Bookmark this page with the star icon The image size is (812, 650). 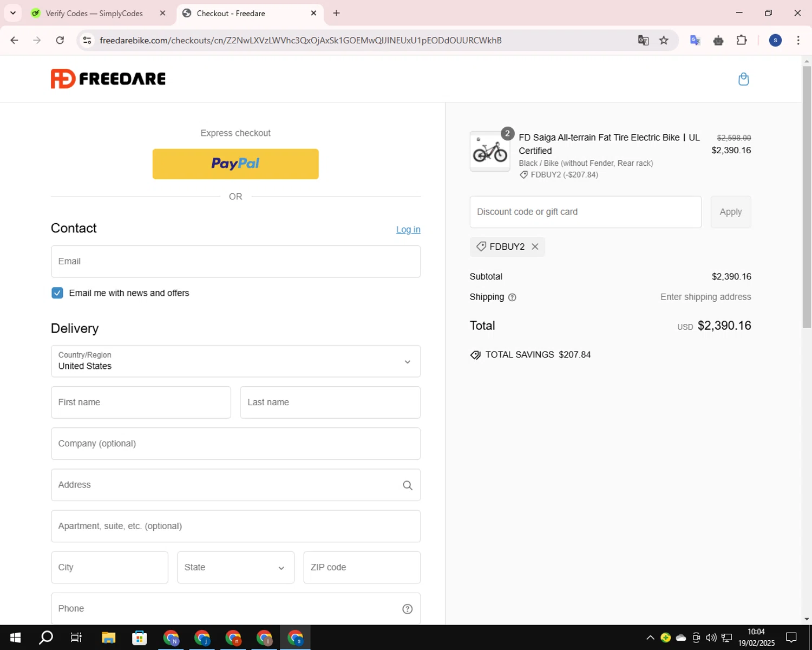pos(664,40)
